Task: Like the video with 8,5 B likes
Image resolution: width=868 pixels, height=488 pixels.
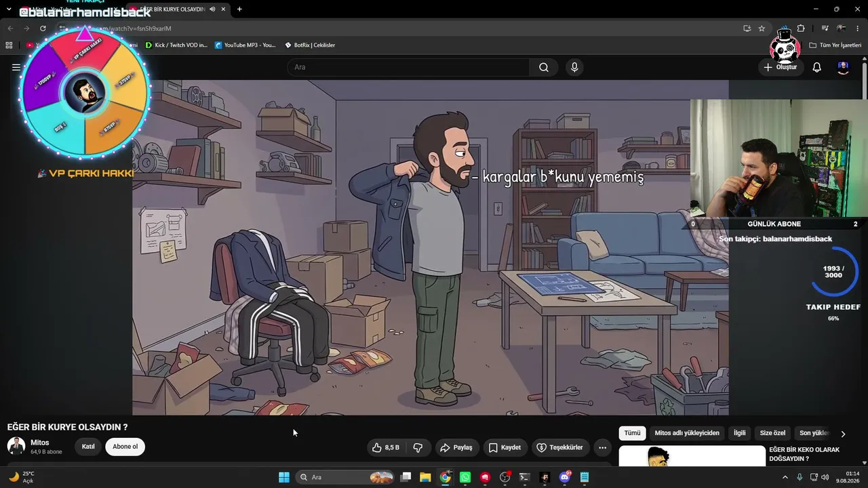Action: tap(385, 447)
